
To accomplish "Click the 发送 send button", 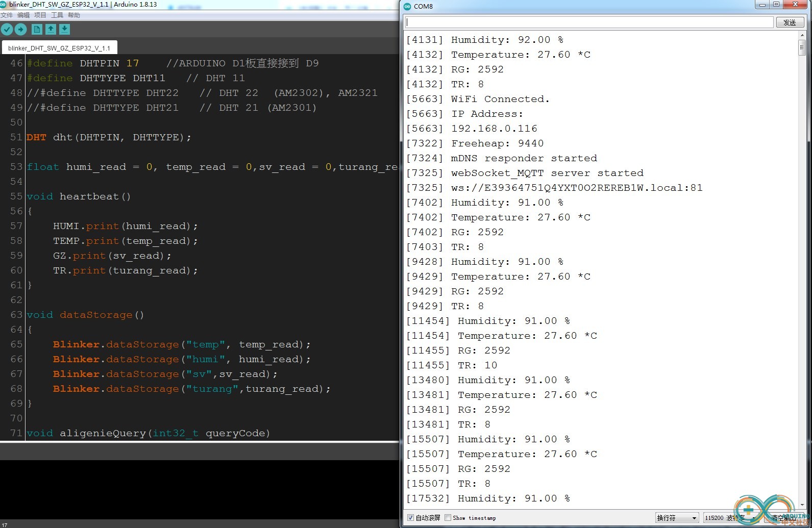I will click(x=790, y=22).
